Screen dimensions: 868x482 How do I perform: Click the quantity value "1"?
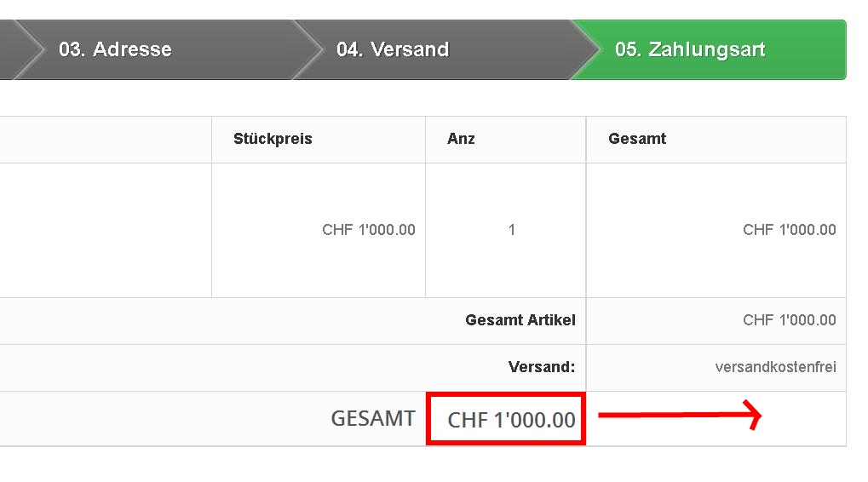(511, 230)
